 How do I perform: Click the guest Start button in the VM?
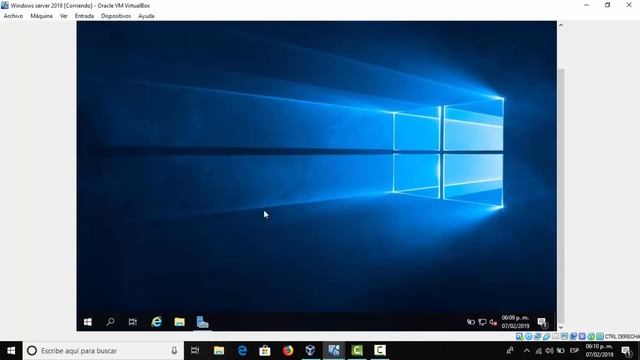(88, 322)
